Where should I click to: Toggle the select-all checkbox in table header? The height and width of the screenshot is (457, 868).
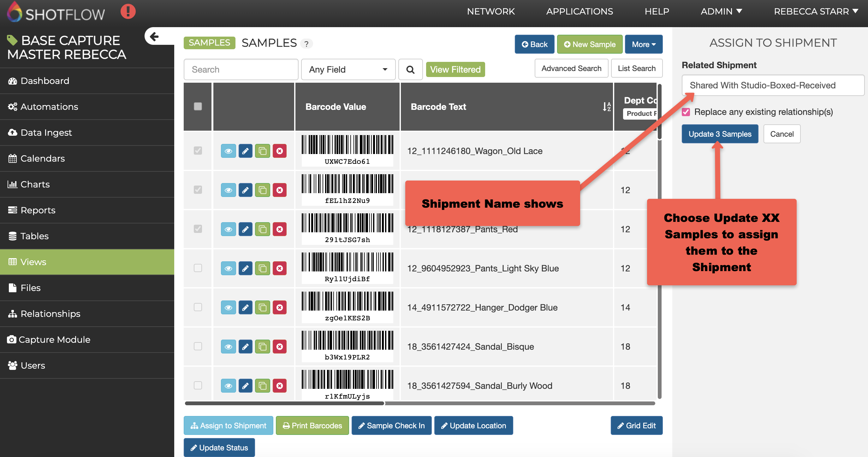(198, 106)
